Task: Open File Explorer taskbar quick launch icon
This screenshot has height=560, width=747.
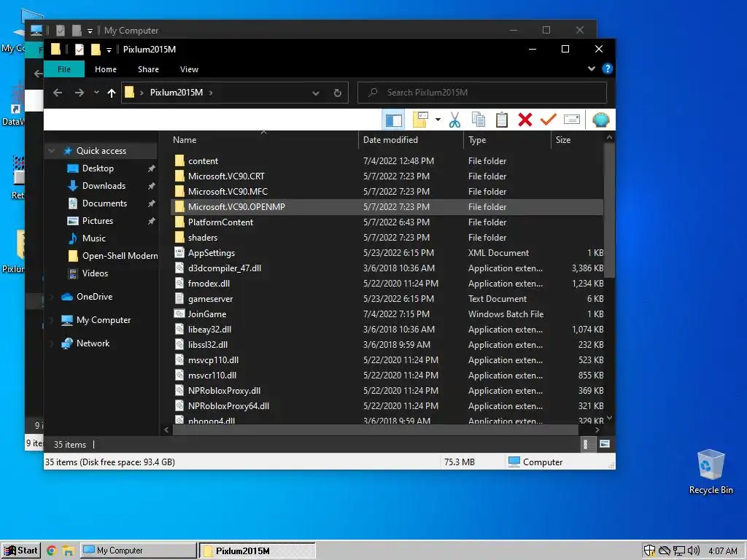Action: 68,551
